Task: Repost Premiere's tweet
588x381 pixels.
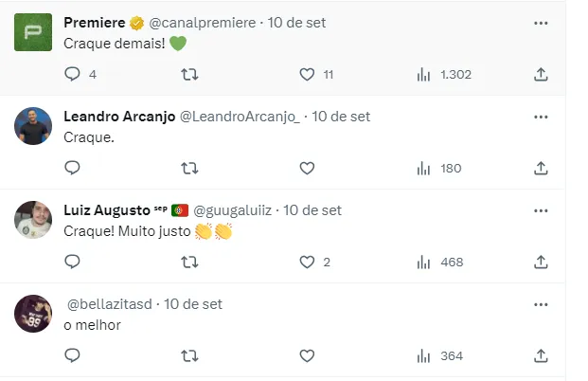Action: (x=189, y=74)
